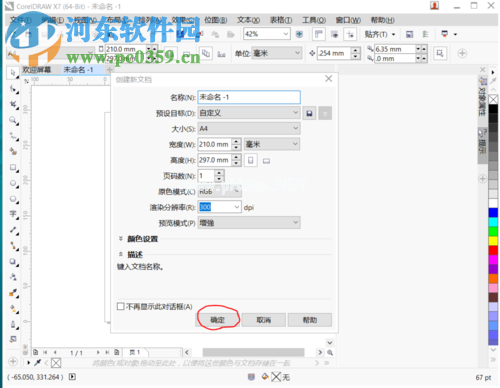Viewport: 500px width, 388px height.
Task: Click the 取消 button
Action: tap(264, 320)
